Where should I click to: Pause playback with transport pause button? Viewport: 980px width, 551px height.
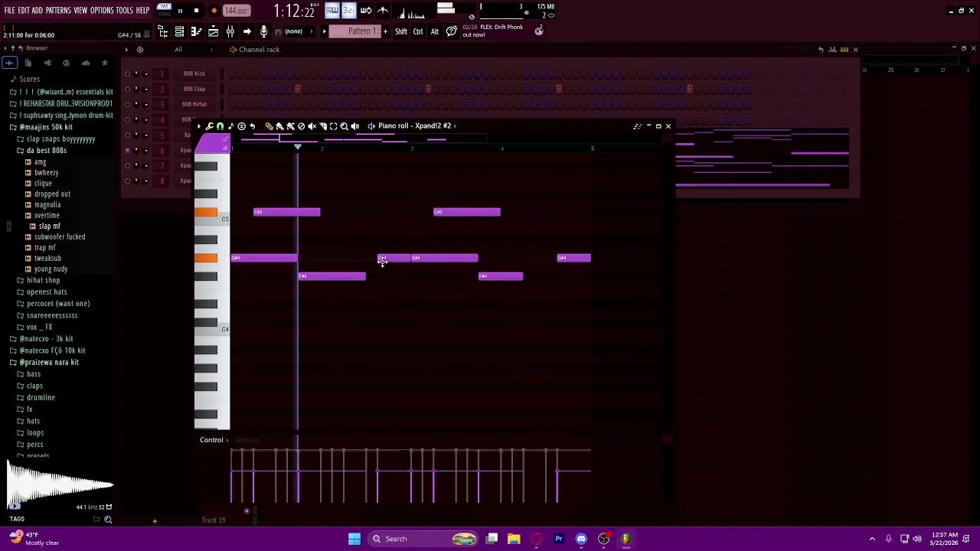[180, 11]
